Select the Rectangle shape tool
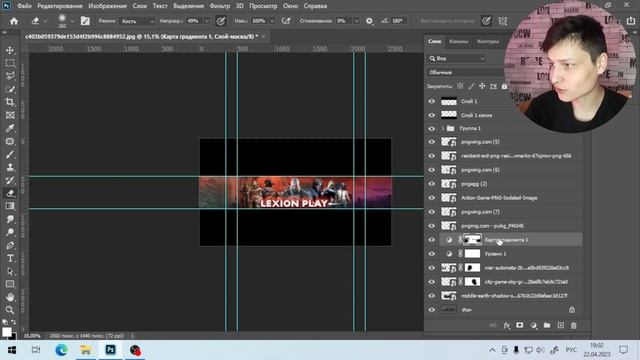Viewport: 640px width, 360px height. point(10,284)
